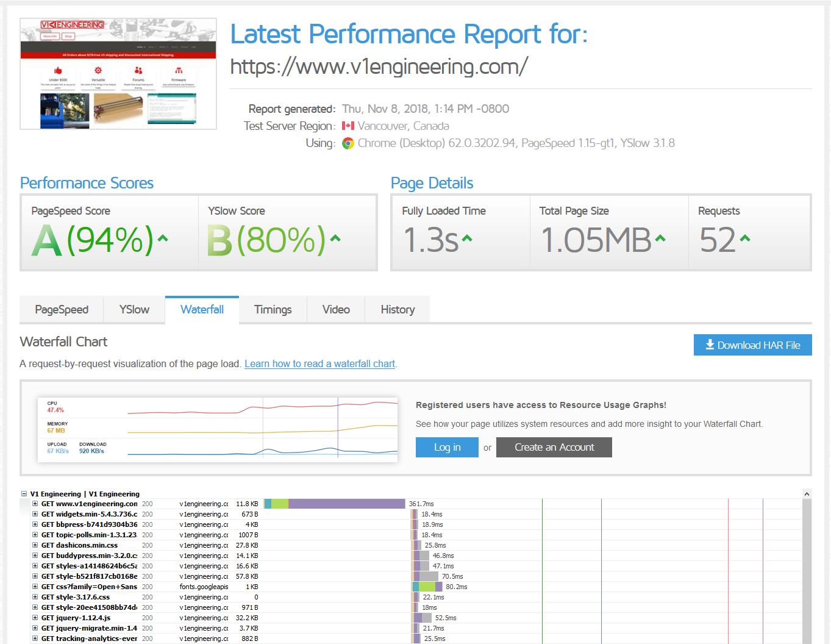
Task: Expand the GET buddypress.min-3.2.0 request
Action: 35,556
